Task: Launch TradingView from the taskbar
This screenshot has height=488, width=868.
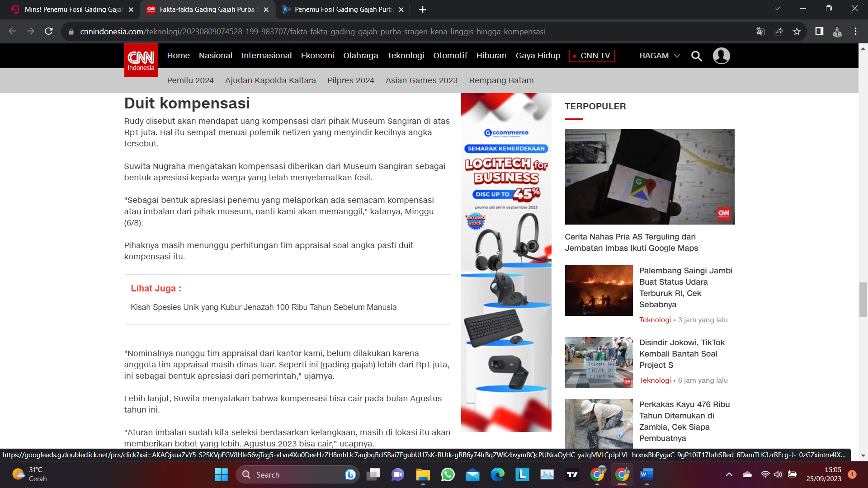Action: pos(572,475)
